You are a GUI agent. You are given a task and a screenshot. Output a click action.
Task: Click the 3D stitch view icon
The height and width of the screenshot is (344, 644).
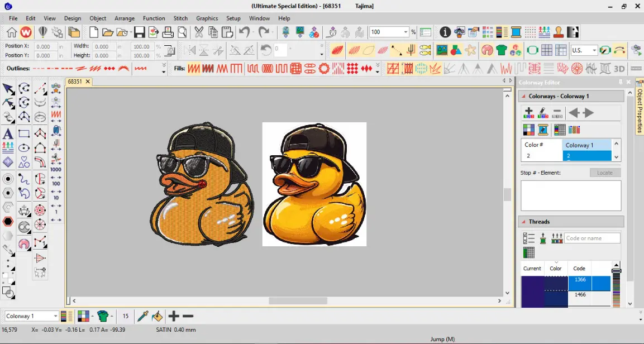point(619,69)
